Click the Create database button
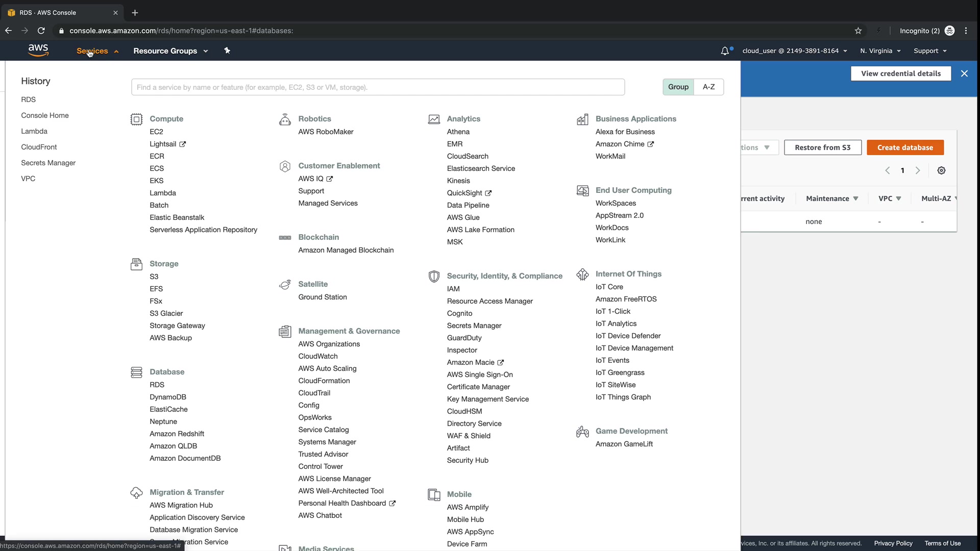 tap(904, 147)
